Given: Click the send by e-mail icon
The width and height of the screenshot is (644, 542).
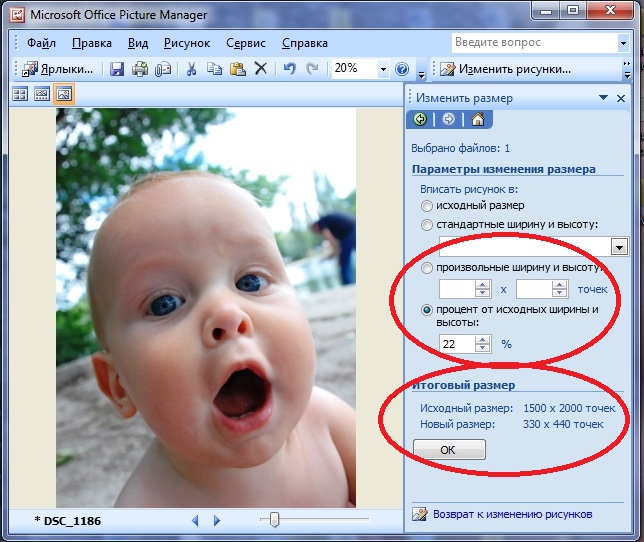Looking at the screenshot, I should [163, 69].
